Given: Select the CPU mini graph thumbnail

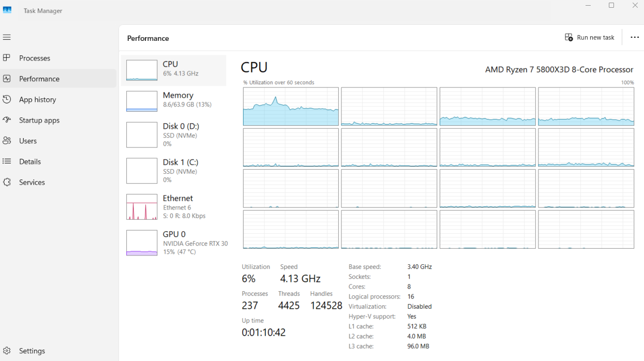Looking at the screenshot, I should click(x=142, y=70).
